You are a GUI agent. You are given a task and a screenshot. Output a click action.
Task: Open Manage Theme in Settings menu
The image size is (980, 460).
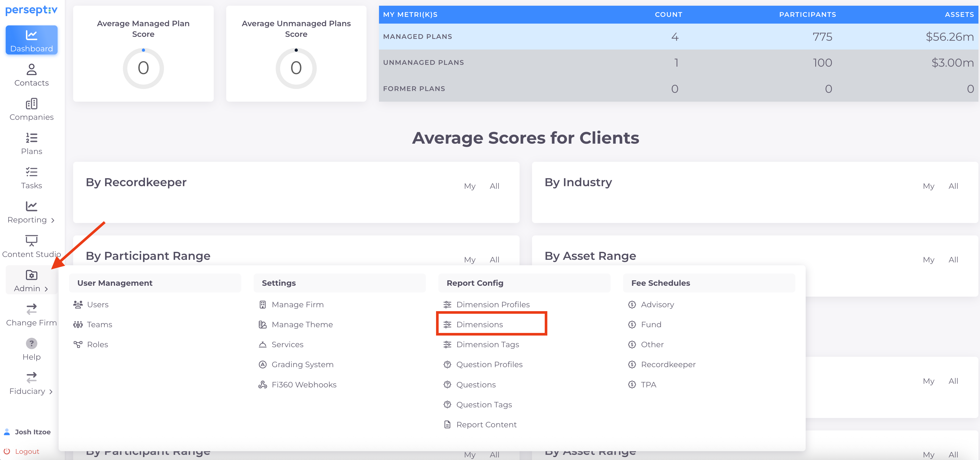click(302, 324)
